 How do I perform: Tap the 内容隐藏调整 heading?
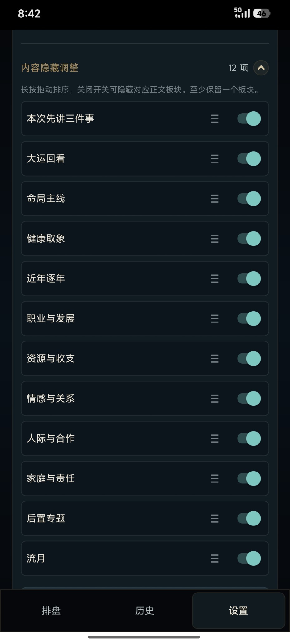tap(50, 68)
